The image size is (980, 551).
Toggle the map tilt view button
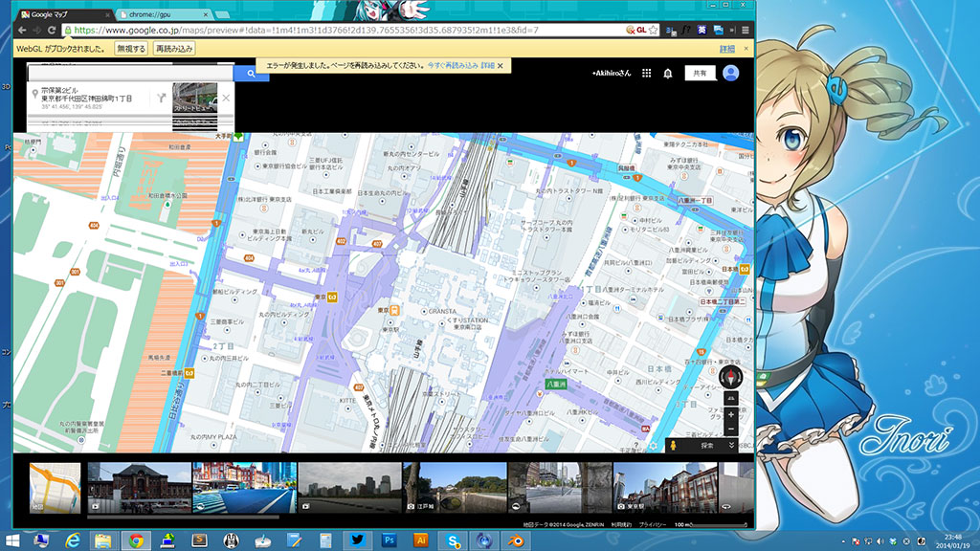(731, 397)
